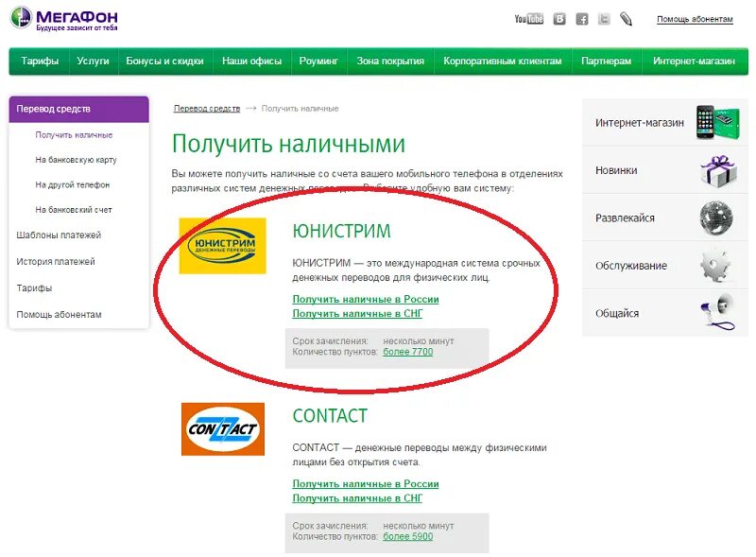756x557 pixels.
Task: Select На банковский счет in sidebar
Action: coord(74,210)
